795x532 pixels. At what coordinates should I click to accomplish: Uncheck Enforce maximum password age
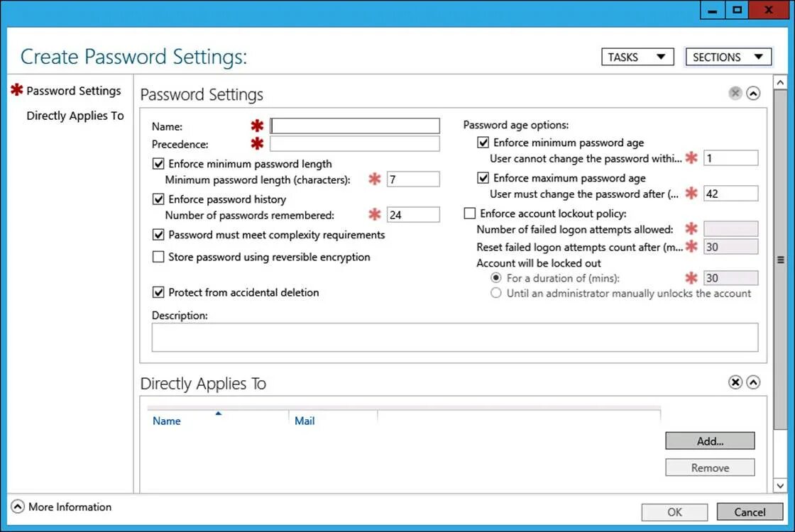[483, 178]
